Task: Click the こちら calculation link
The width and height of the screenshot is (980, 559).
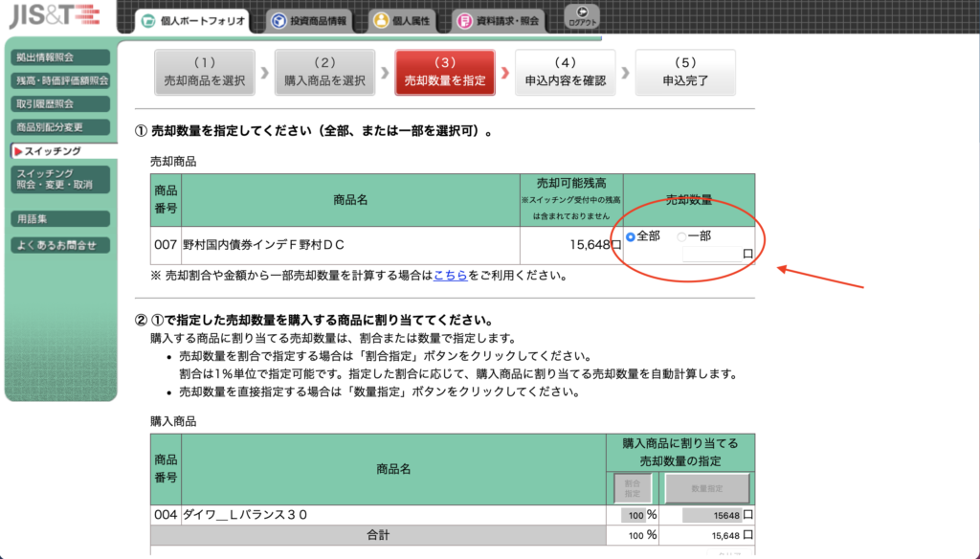Action: 450,276
